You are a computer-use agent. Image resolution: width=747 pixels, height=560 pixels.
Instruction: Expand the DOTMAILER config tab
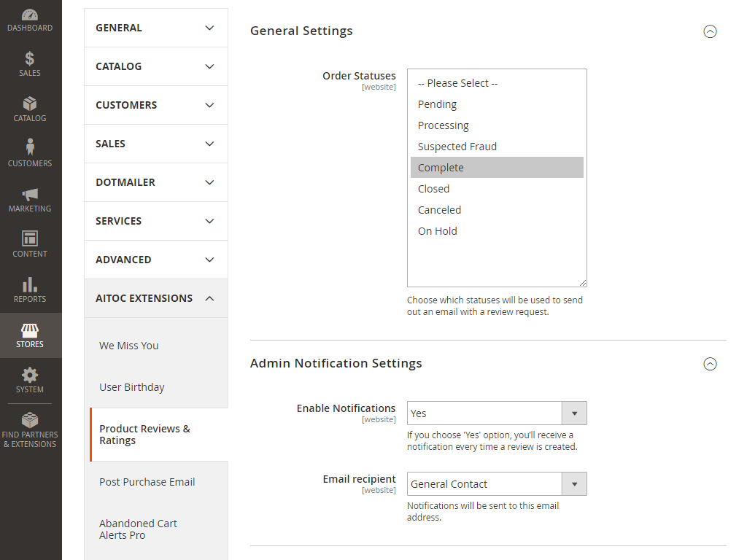click(x=156, y=182)
